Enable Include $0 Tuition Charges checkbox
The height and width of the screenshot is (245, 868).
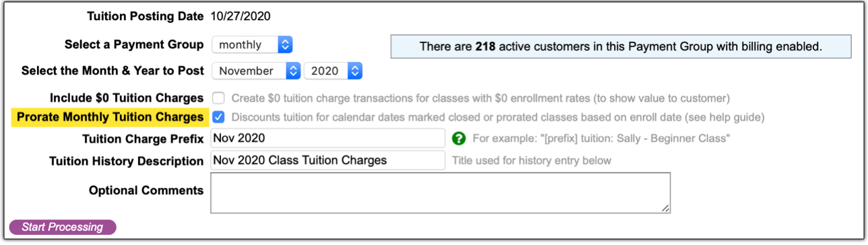click(218, 98)
